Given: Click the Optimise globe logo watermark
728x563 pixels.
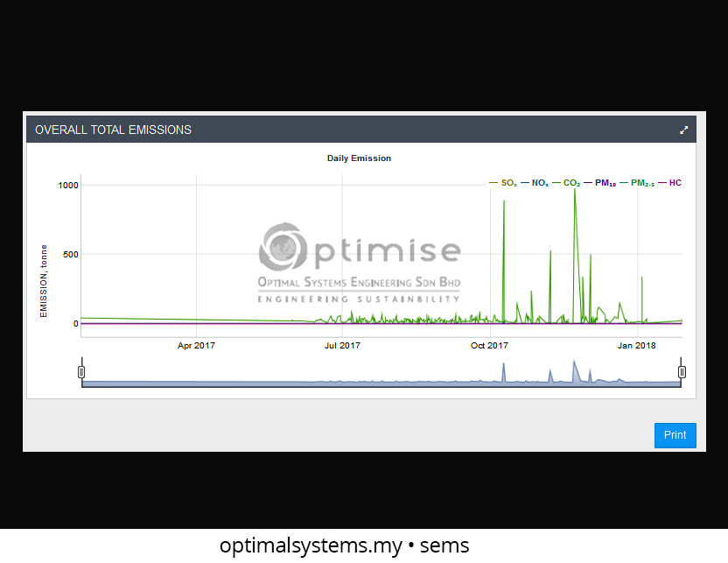Looking at the screenshot, I should (283, 248).
